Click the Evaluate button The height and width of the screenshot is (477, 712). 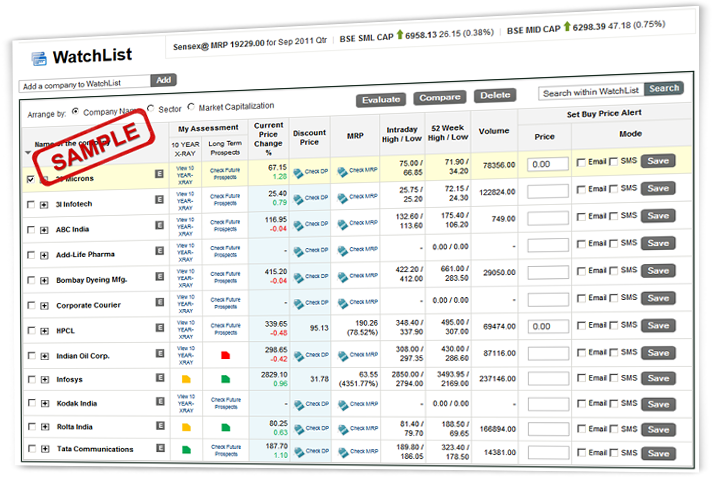381,100
